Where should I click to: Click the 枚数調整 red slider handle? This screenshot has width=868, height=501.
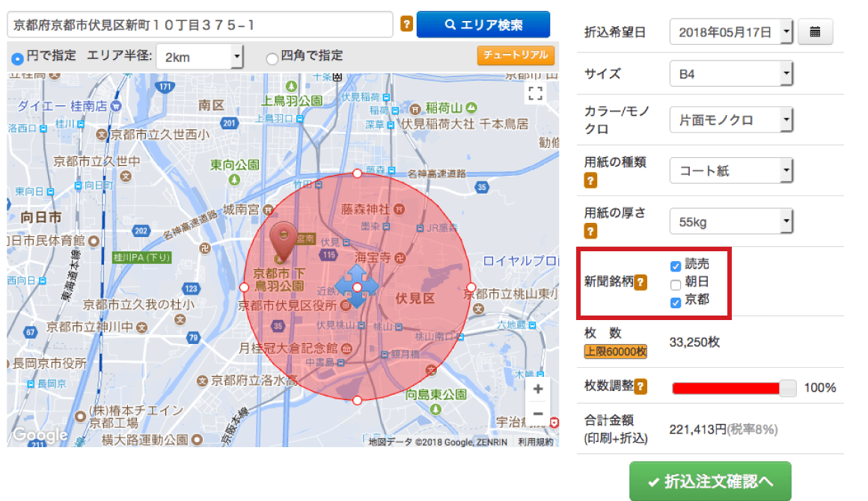(x=788, y=387)
